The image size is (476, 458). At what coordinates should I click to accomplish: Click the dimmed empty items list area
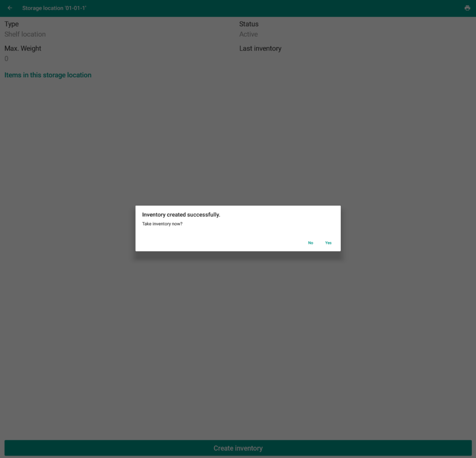238,139
